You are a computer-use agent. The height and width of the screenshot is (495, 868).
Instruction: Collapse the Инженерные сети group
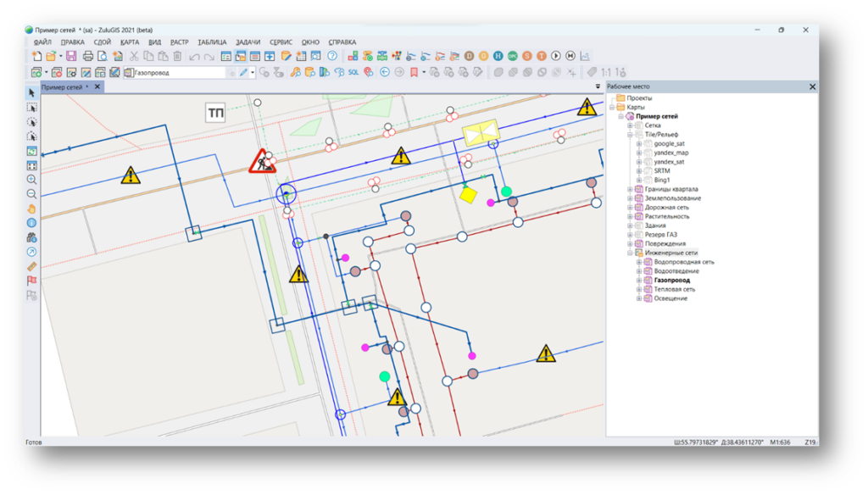pos(630,253)
